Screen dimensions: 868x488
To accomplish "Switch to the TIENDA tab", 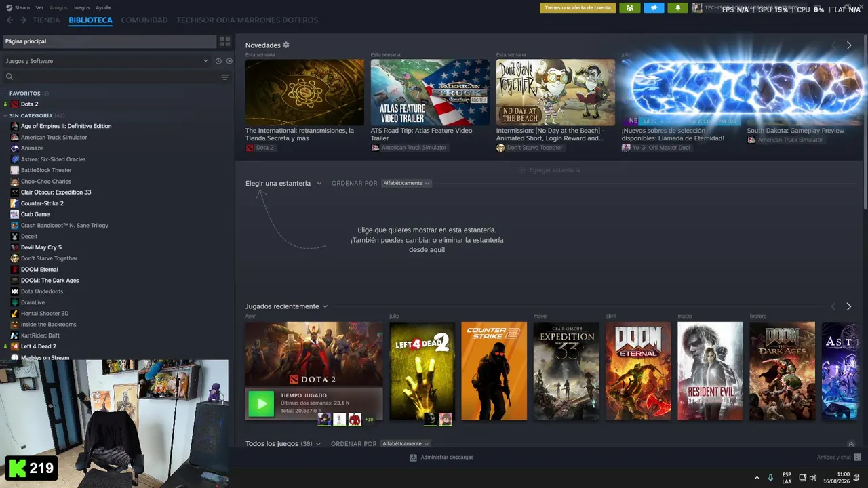I will tap(46, 20).
